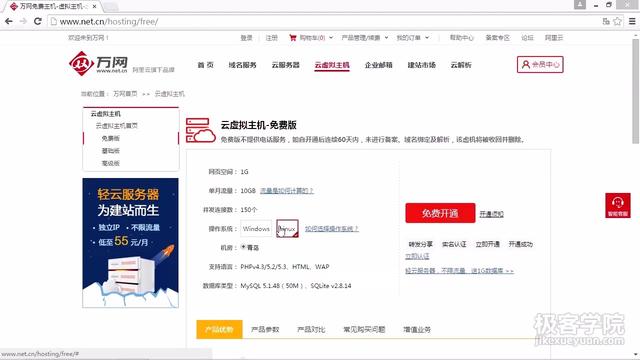The width and height of the screenshot is (640, 360).
Task: Click 万网首页 in the breadcrumb
Action: (125, 94)
